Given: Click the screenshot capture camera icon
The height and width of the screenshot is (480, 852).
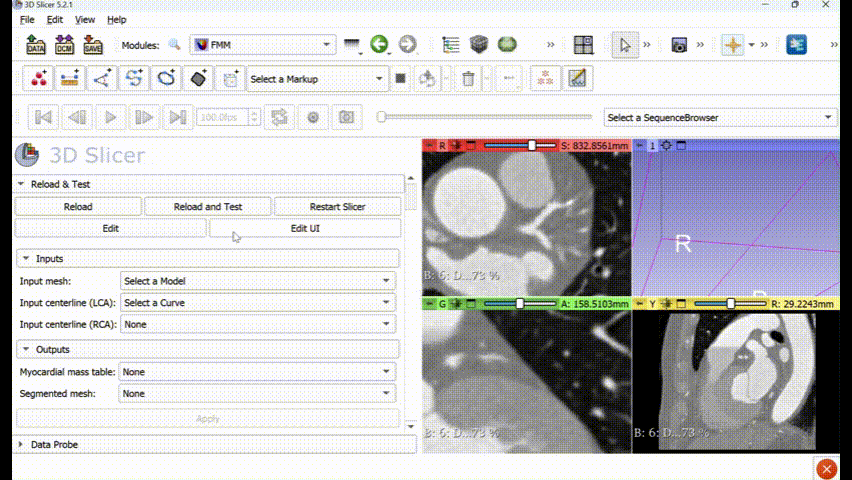Looking at the screenshot, I should pyautogui.click(x=679, y=45).
